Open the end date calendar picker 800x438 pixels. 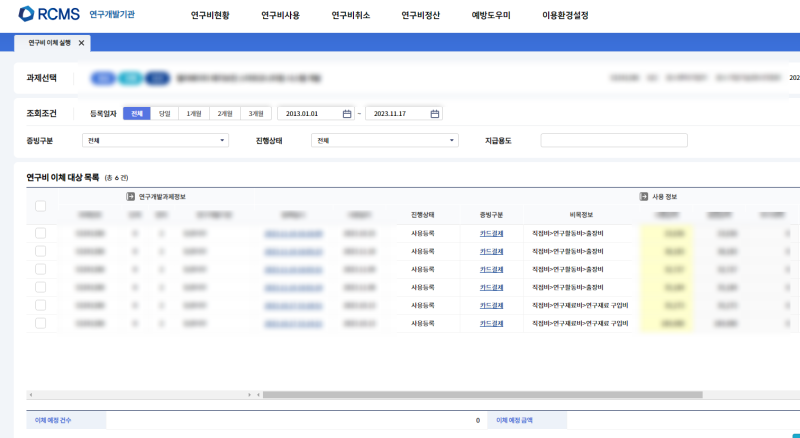[x=435, y=114]
